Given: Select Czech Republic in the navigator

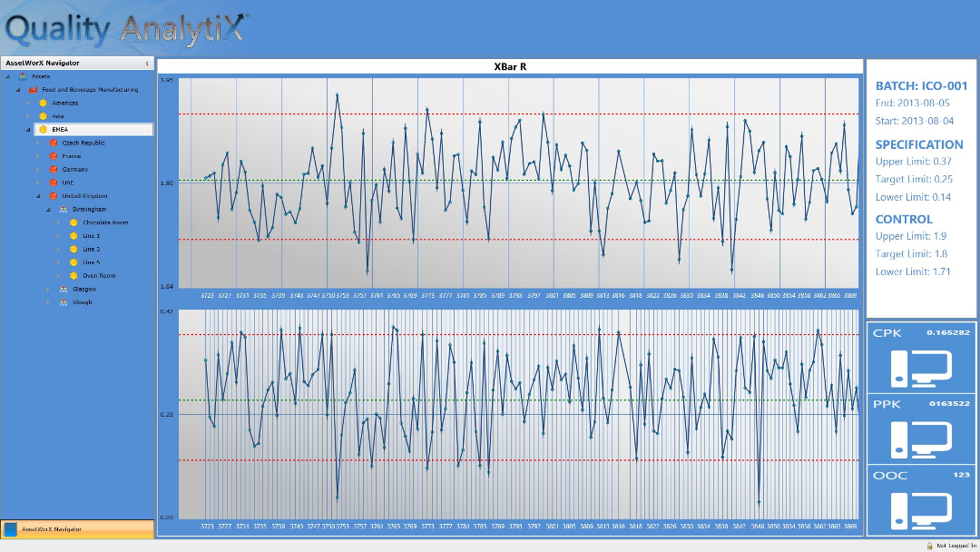Looking at the screenshot, I should click(83, 143).
